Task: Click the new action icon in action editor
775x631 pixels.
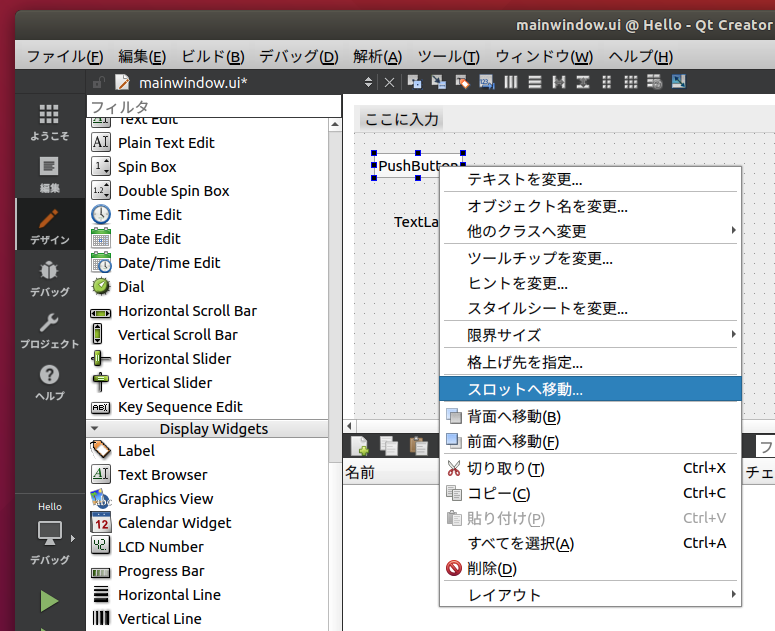Action: point(359,446)
